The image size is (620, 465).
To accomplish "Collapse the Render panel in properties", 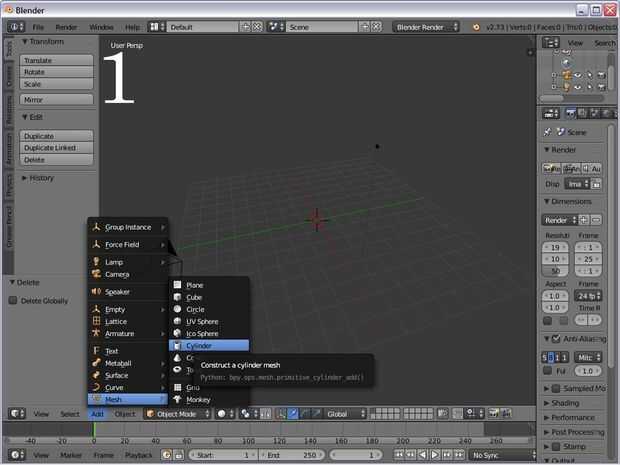I will (x=560, y=149).
